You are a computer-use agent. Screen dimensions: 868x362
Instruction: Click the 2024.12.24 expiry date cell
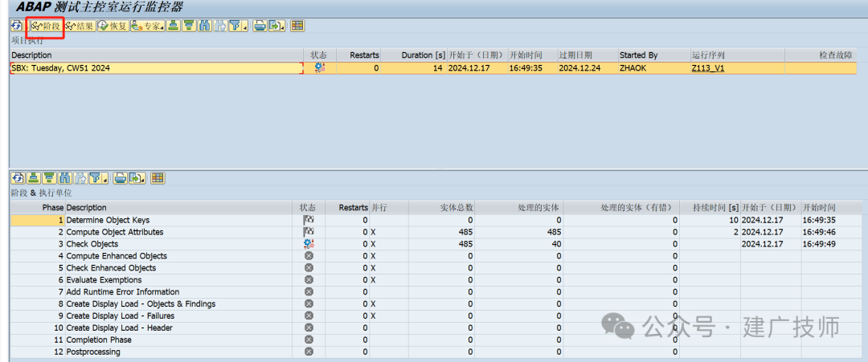click(588, 68)
